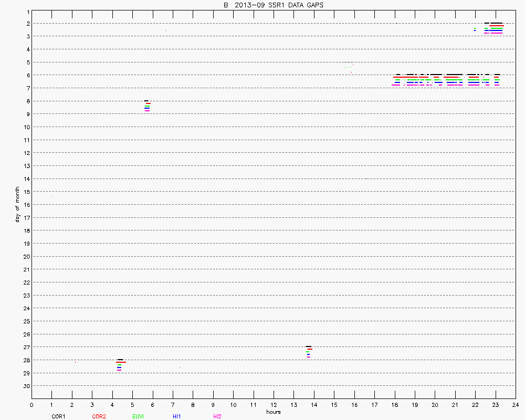The image size is (525, 420).
Task: Click the hour 12 tick label on x-axis
Action: (x=274, y=405)
